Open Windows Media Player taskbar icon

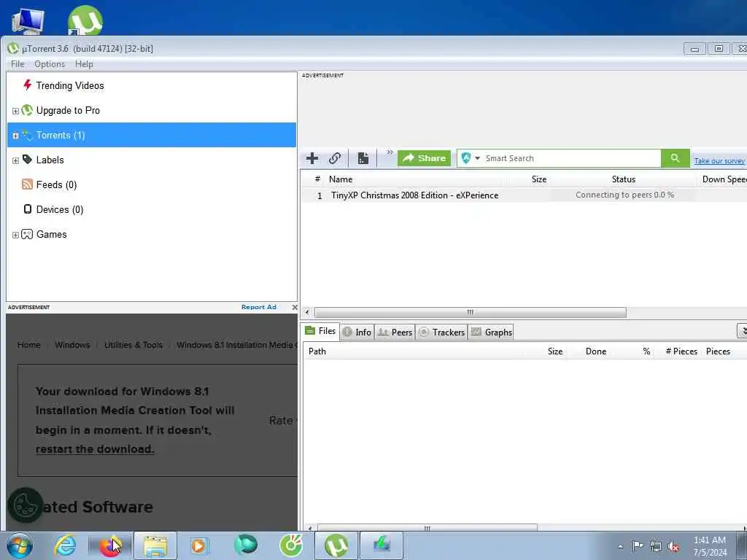[x=199, y=545]
